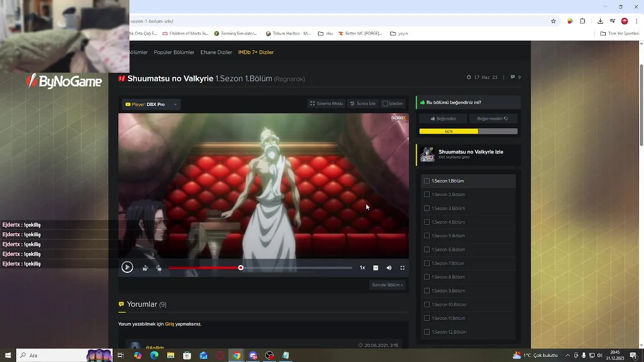Screen dimensions: 644x362
Task: Check the 1.Sezon 7.Bölüm checkbox
Action: [x=427, y=263]
